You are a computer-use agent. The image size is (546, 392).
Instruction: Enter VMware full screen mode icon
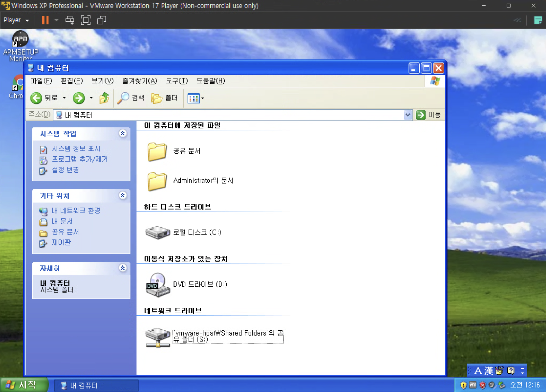coord(86,20)
